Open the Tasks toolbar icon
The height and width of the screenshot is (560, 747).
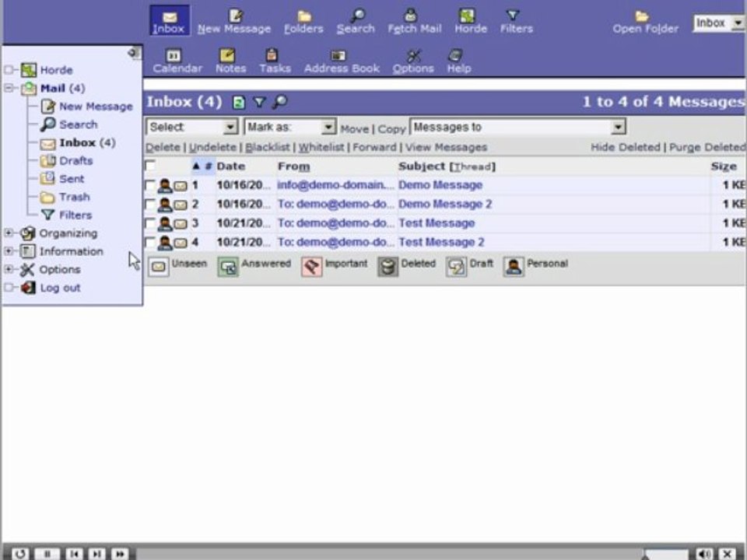point(272,56)
